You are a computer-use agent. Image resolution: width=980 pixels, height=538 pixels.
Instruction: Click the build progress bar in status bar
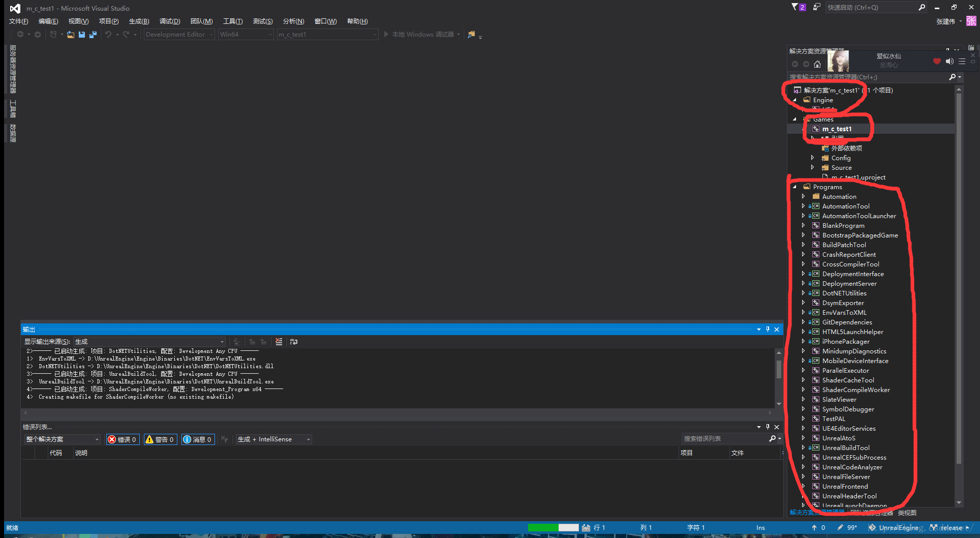click(x=553, y=528)
